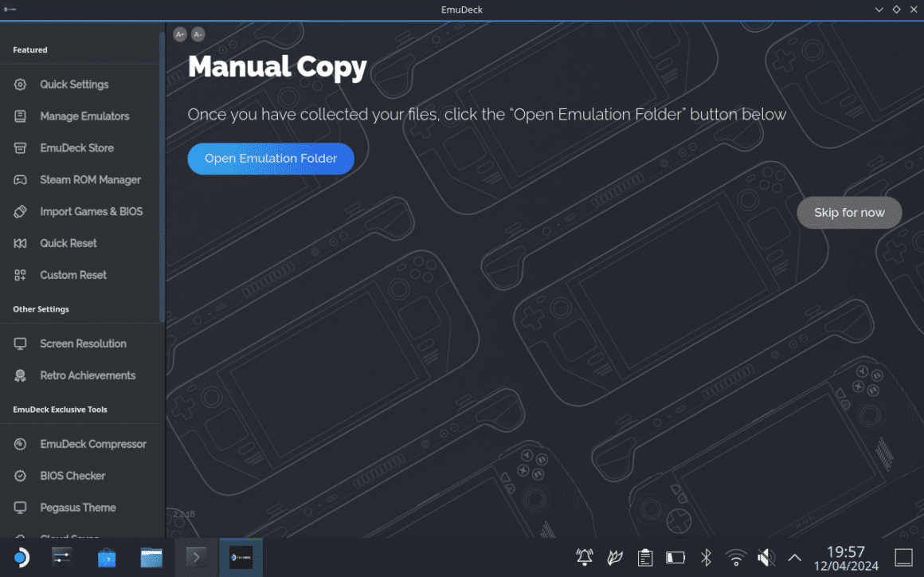Image resolution: width=924 pixels, height=577 pixels.
Task: Click the Import Games & BIOS icon
Action: click(x=20, y=211)
